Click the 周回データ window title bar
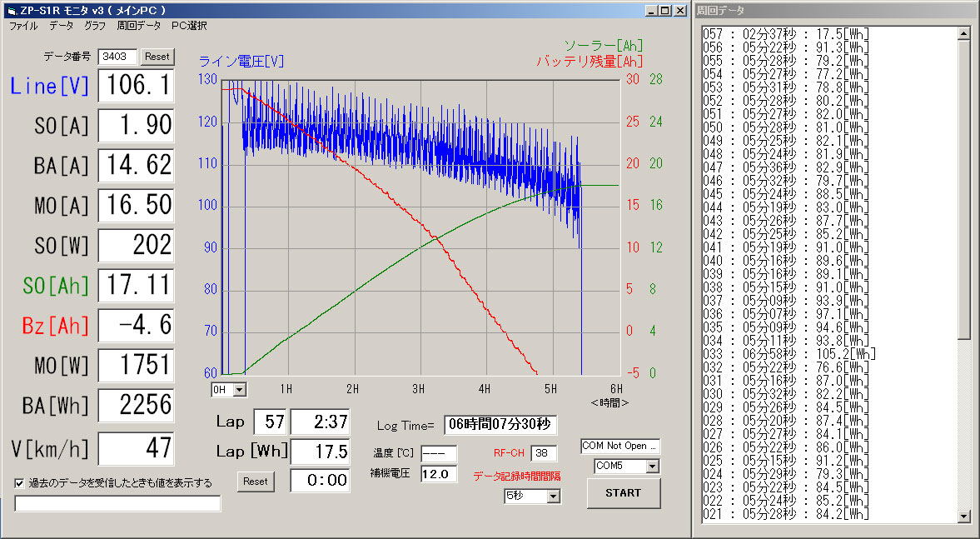The width and height of the screenshot is (980, 539). 836,11
